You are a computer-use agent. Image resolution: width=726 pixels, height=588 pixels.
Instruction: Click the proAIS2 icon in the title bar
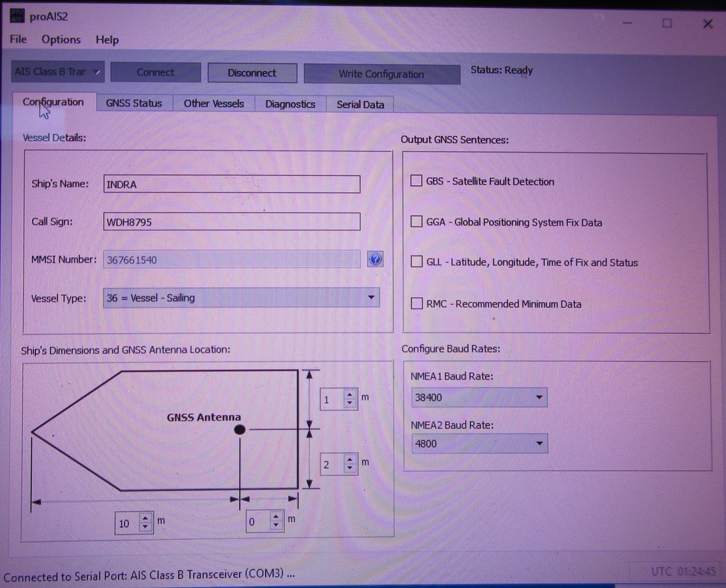(x=17, y=15)
